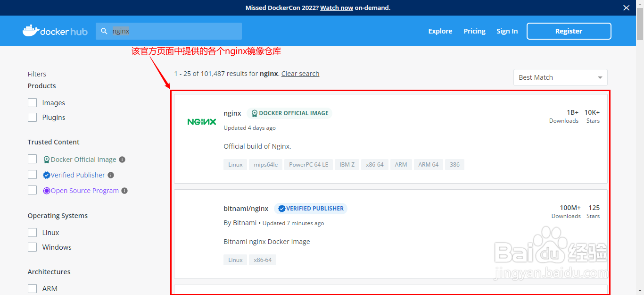The height and width of the screenshot is (295, 644).
Task: Click the IBM Z tag
Action: (x=347, y=165)
